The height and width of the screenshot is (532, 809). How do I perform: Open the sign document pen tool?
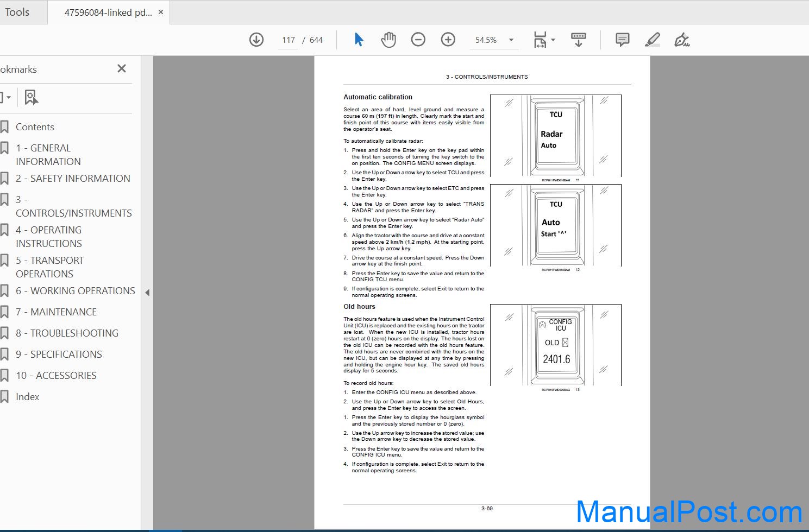coord(682,40)
